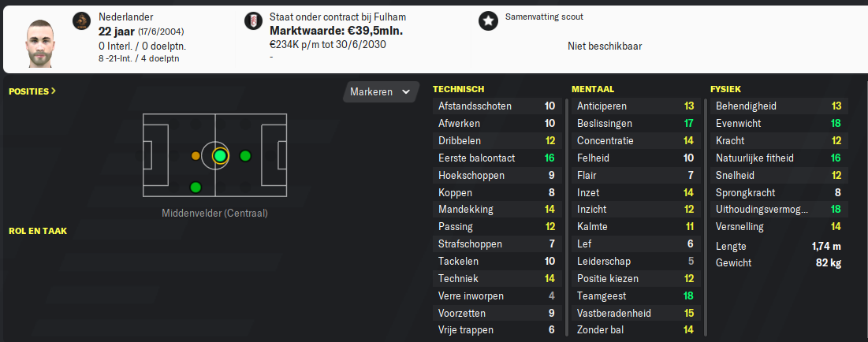Select the Beslissingen attribute row
The image size is (868, 342).
coord(636,124)
